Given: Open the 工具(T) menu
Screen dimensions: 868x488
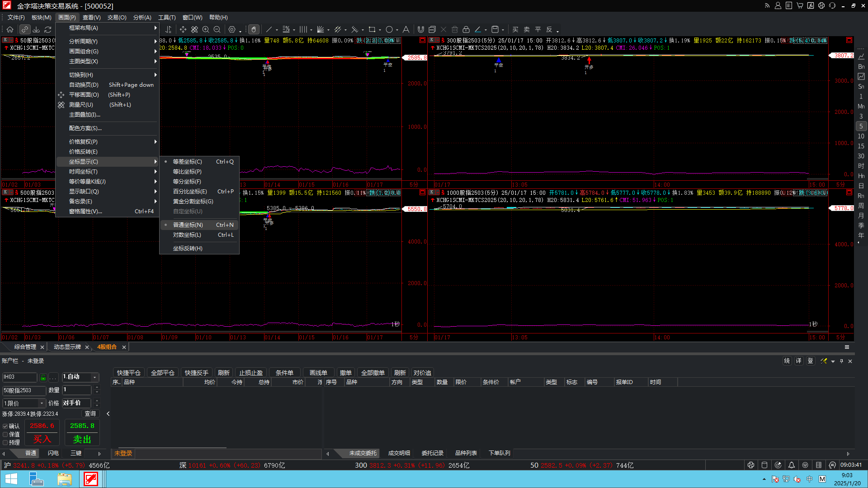Looking at the screenshot, I should [x=167, y=17].
